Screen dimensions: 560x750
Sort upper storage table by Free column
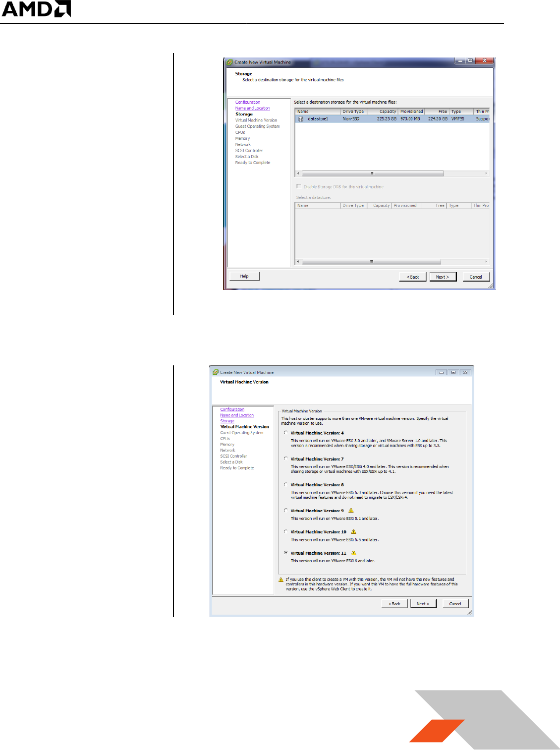click(437, 112)
